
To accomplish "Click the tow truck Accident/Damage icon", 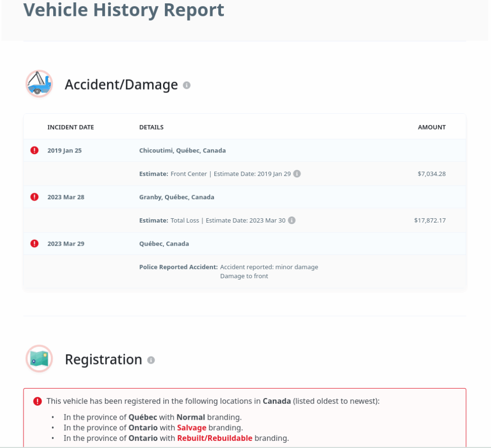I will 39,83.
